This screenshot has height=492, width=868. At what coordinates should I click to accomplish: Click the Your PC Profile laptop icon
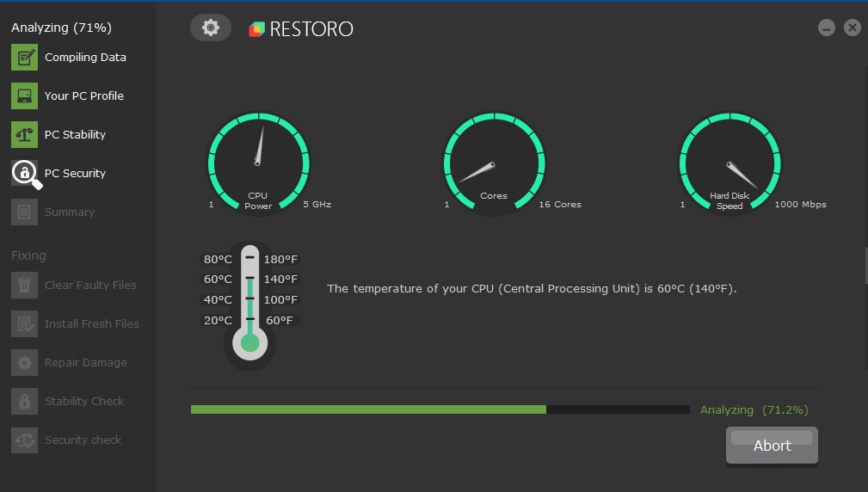(x=24, y=95)
